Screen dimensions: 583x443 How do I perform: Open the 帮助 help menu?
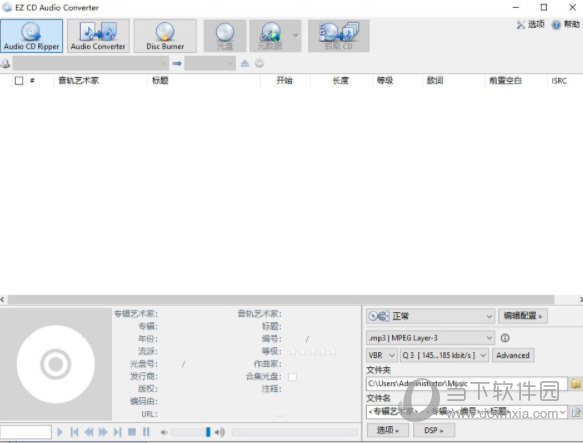pos(566,25)
